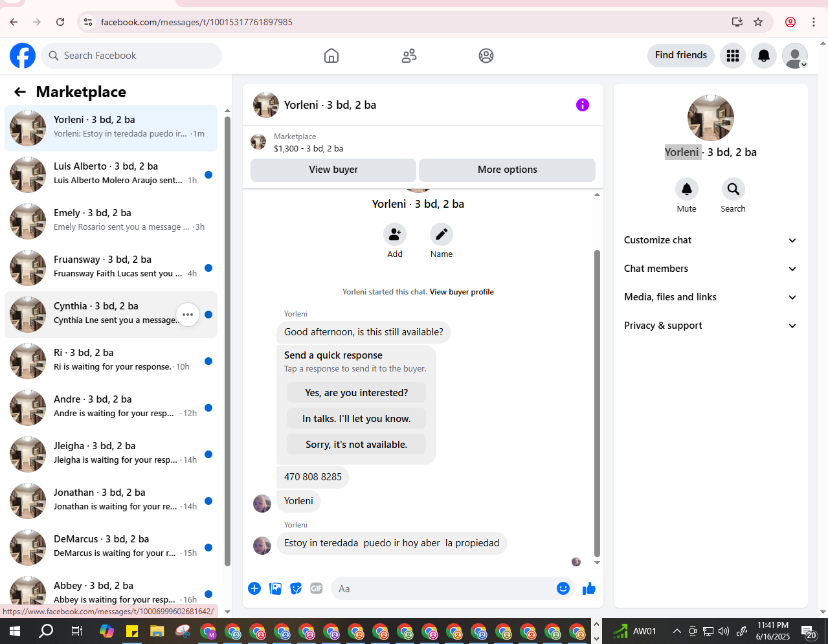Expand Customize chat section
This screenshot has height=644, width=828.
coord(710,240)
